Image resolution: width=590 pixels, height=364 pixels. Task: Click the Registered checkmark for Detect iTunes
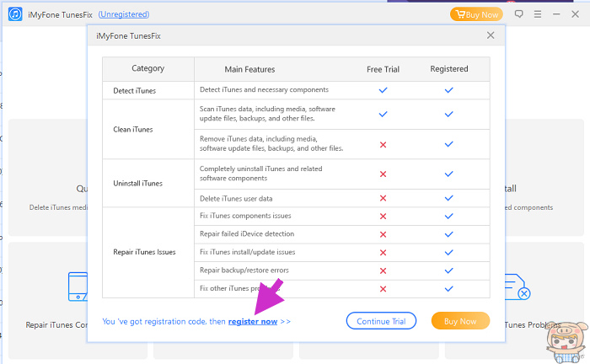[448, 89]
